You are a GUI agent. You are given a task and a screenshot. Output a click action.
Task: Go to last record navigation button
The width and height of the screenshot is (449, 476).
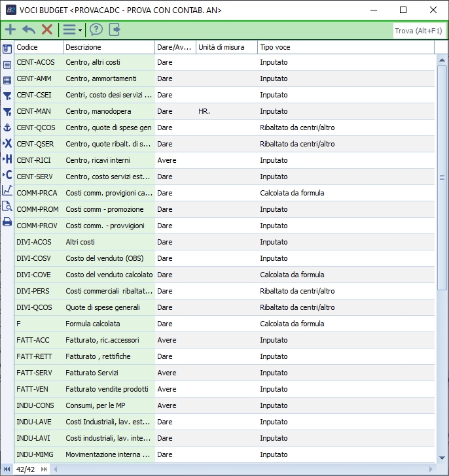[x=45, y=469]
